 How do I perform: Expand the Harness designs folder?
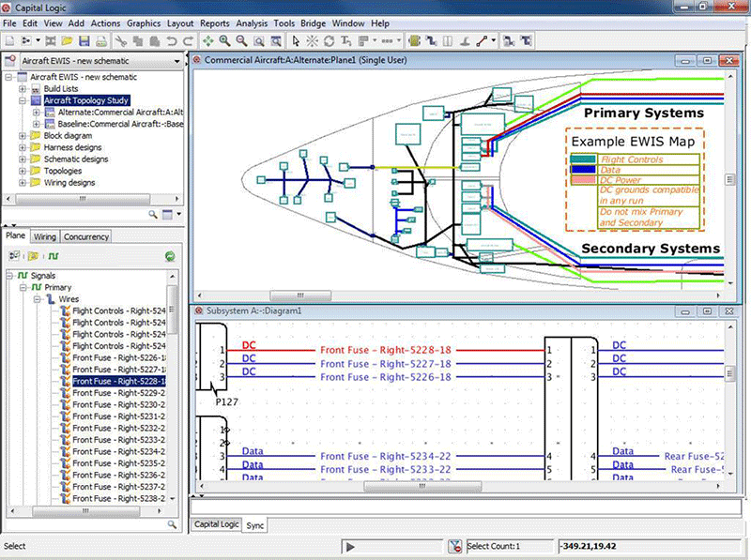click(23, 148)
